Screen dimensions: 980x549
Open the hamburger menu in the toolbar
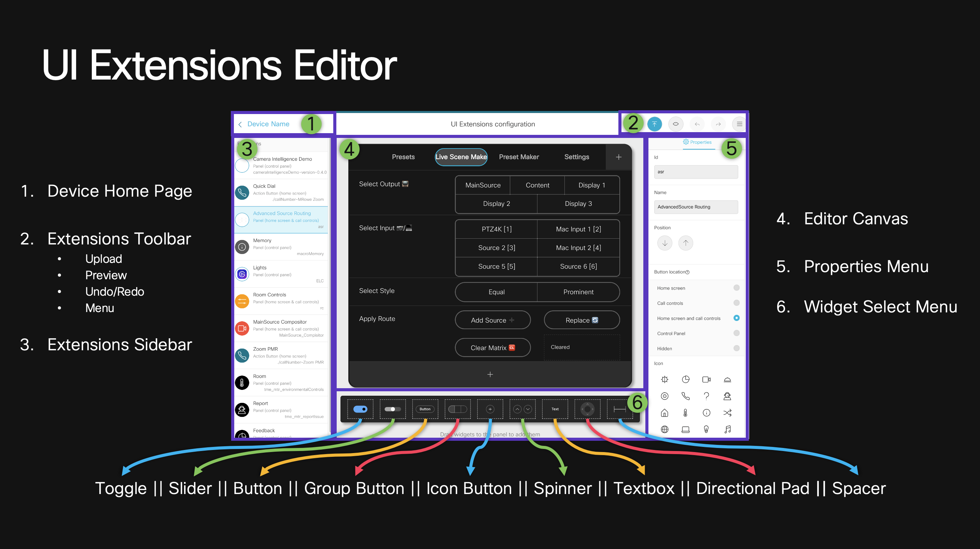click(x=739, y=124)
